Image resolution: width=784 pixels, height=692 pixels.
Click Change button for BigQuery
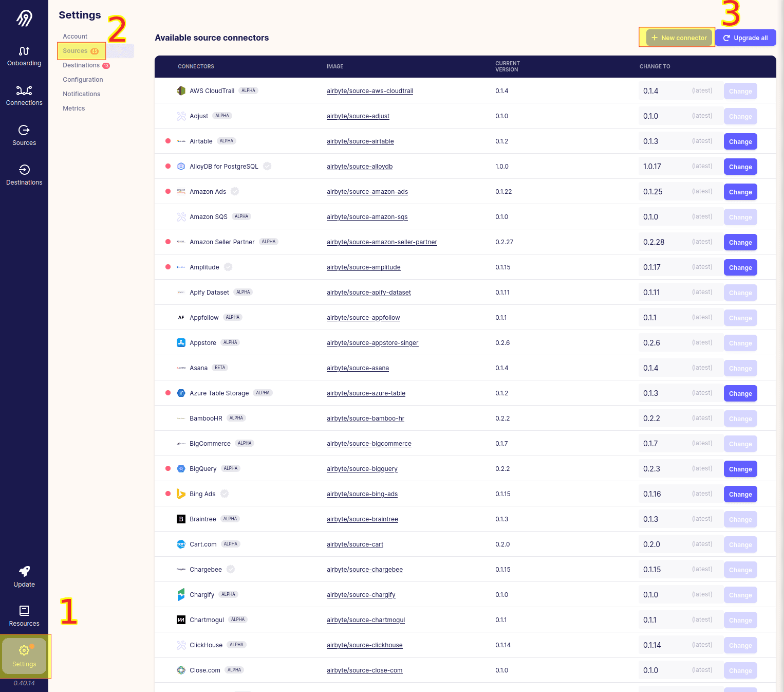coord(740,469)
